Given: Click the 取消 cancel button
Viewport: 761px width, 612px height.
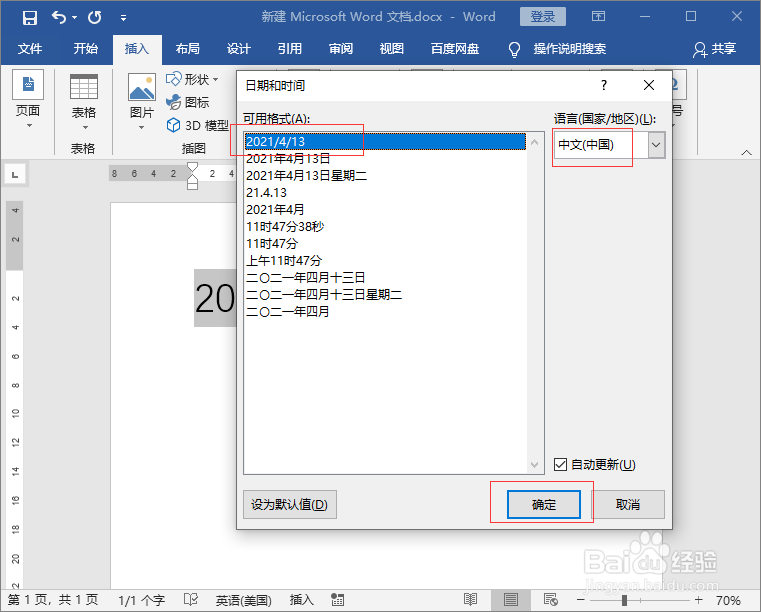Looking at the screenshot, I should click(x=628, y=504).
